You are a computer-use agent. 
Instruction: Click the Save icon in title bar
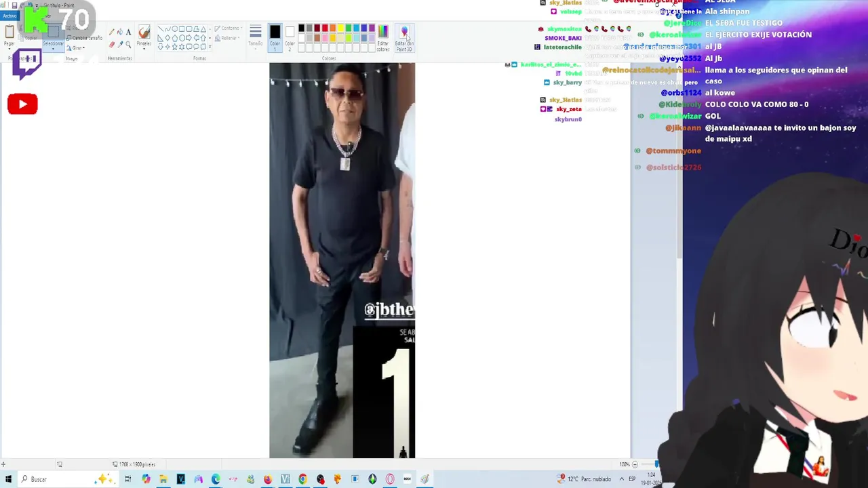click(x=14, y=5)
